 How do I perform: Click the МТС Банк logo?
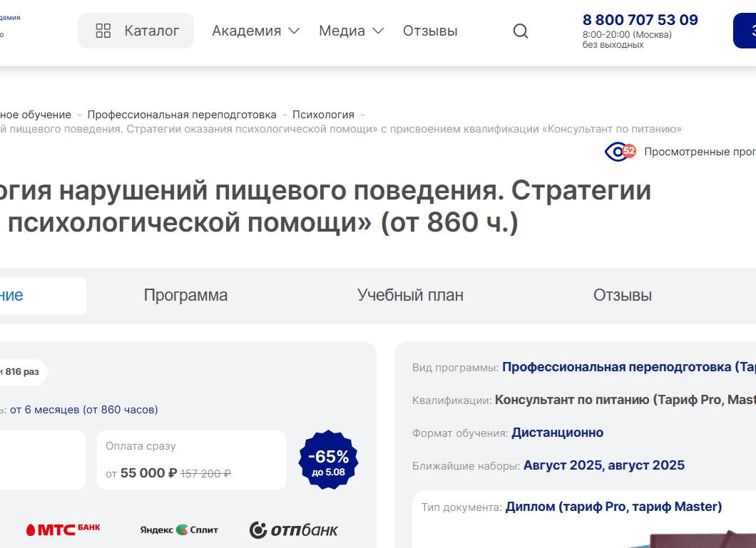[x=63, y=529]
